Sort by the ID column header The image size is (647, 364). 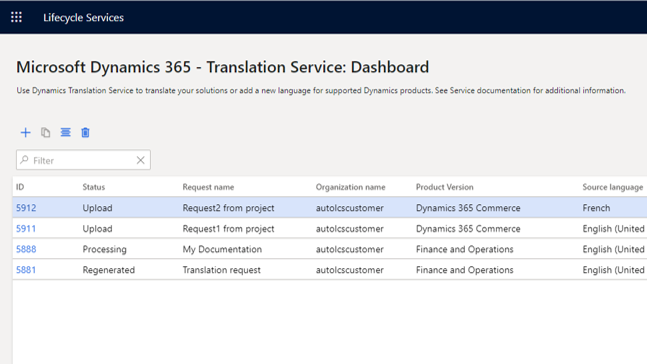20,187
